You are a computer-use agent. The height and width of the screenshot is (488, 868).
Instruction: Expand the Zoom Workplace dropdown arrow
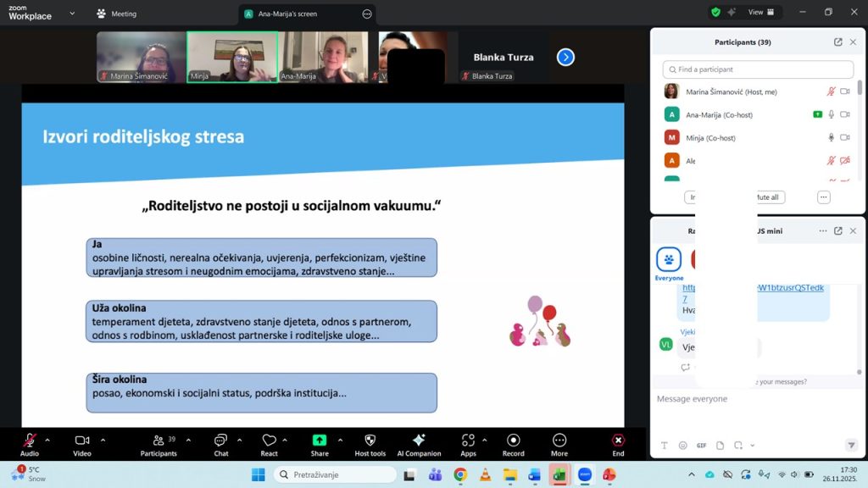(71, 14)
